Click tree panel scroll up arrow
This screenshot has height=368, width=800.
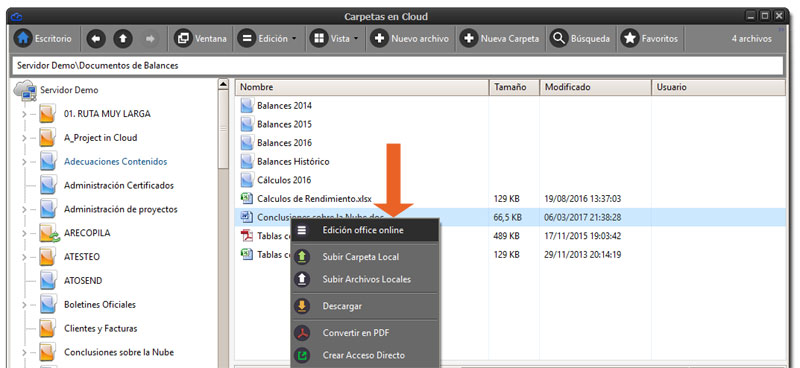coord(223,84)
